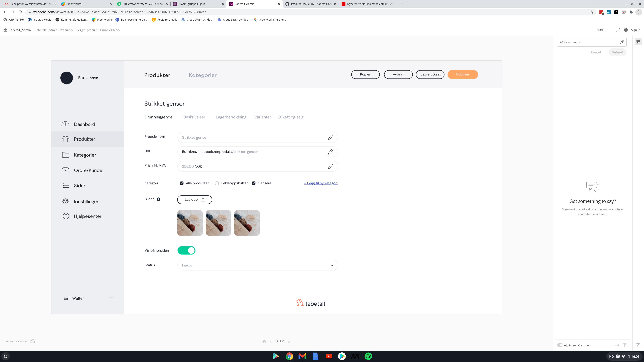Open the Produkter section via the t-shirt icon

pos(65,139)
